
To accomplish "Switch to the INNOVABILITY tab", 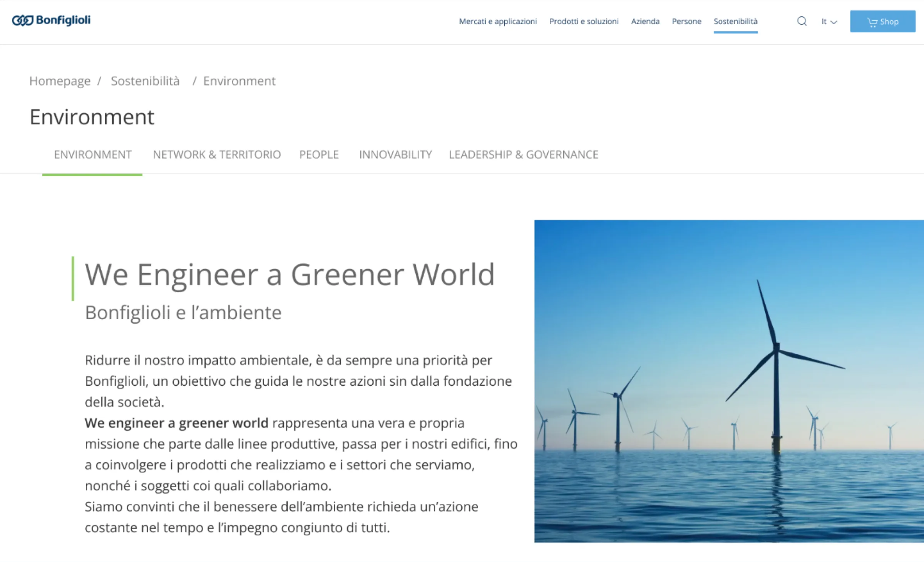I will 395,154.
